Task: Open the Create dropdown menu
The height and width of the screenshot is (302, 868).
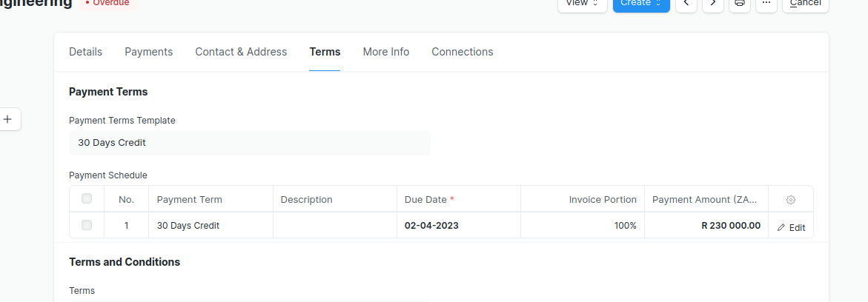Action: pyautogui.click(x=641, y=4)
